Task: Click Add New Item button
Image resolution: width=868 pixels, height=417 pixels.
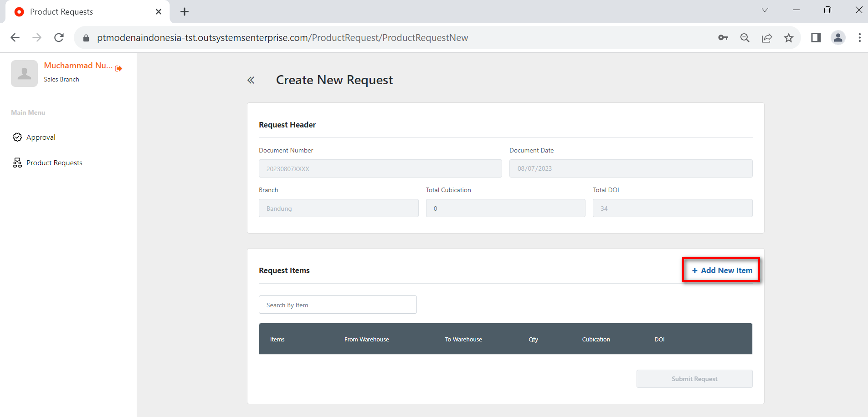Action: pos(721,270)
